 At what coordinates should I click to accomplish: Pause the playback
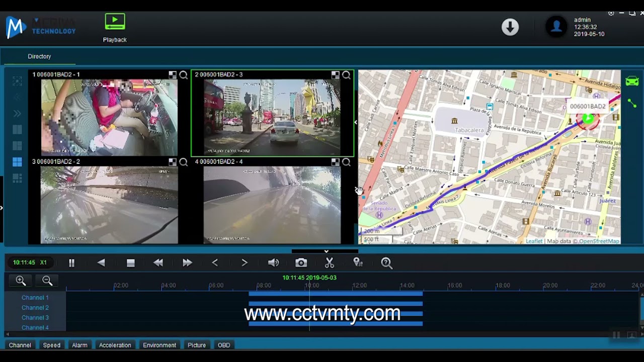tap(71, 263)
